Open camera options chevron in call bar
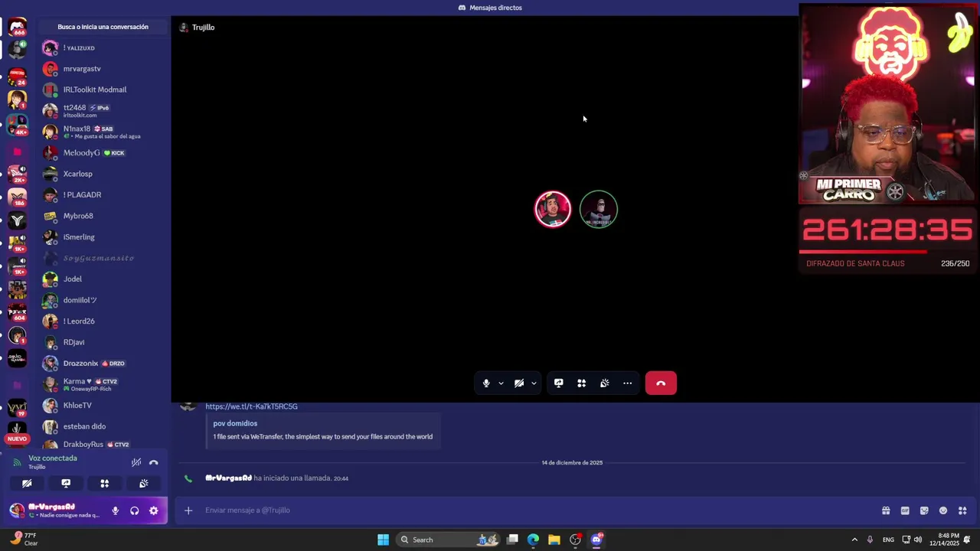This screenshot has width=980, height=551. click(x=534, y=383)
